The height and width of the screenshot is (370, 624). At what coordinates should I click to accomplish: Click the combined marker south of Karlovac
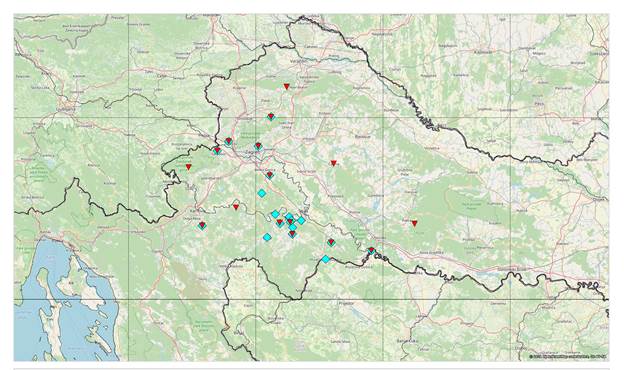tap(202, 226)
